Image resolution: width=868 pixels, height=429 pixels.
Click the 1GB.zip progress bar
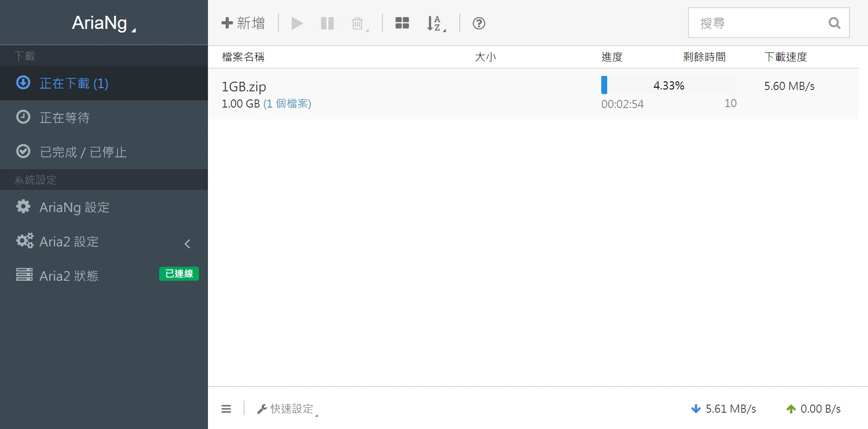click(669, 85)
